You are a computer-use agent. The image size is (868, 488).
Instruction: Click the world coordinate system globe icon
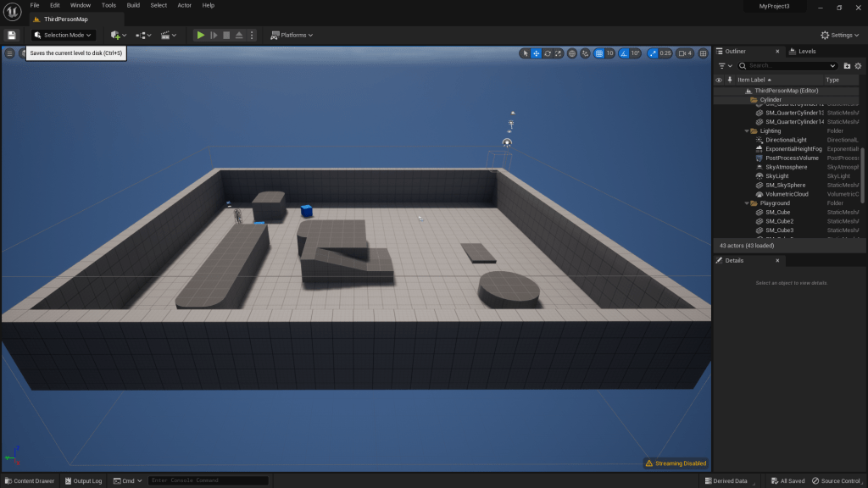click(572, 53)
